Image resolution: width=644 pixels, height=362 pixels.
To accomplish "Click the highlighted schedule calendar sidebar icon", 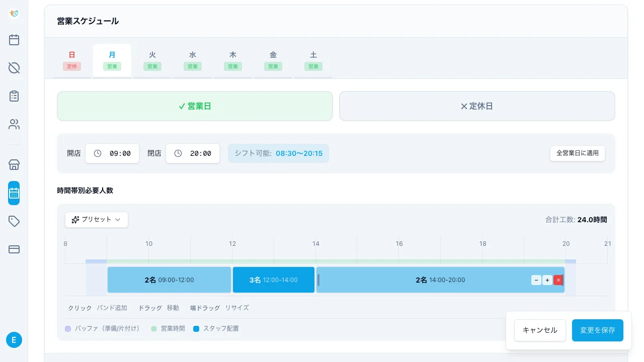I will pos(14,193).
